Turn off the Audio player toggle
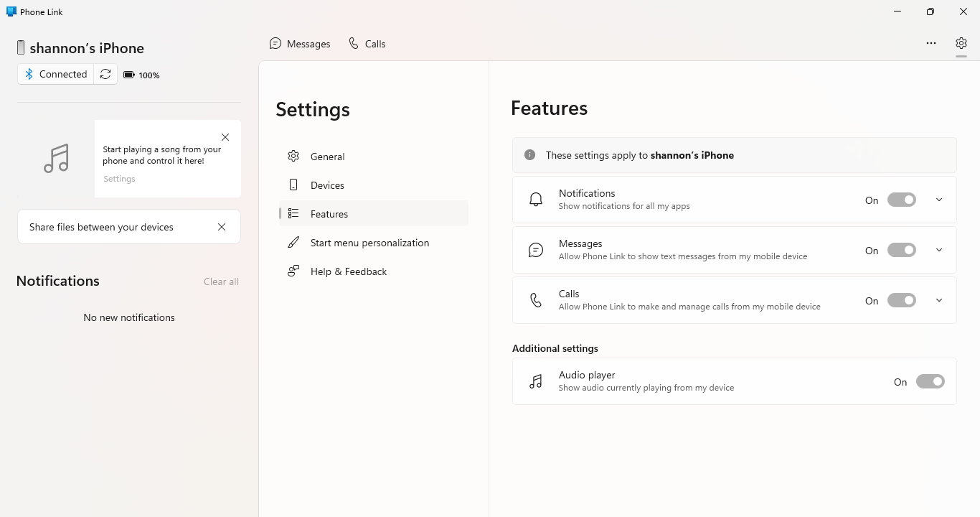Image resolution: width=980 pixels, height=517 pixels. 930,381
